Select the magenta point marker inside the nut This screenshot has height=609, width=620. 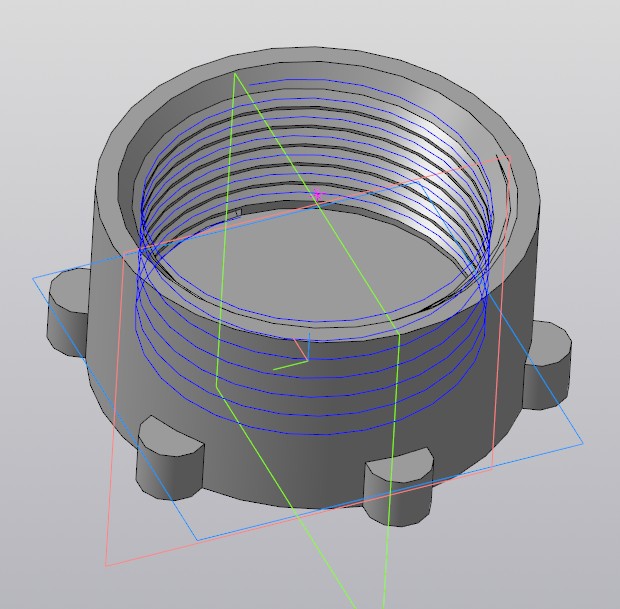point(317,194)
